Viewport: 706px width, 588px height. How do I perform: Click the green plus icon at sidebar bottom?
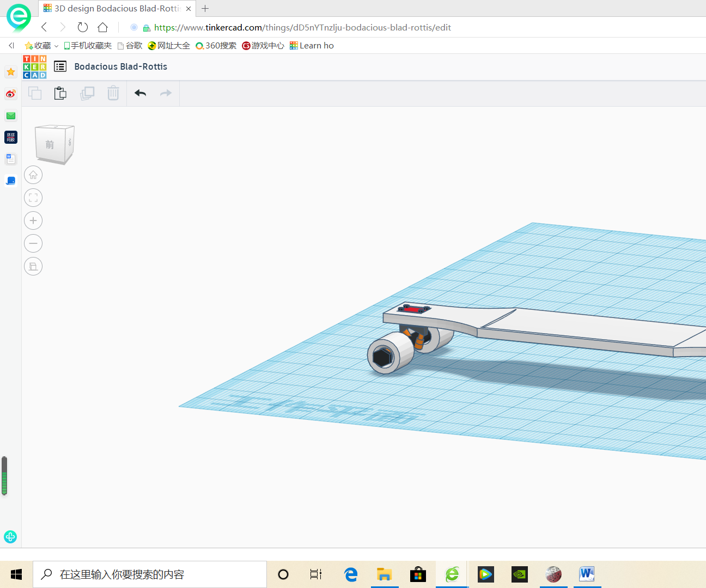click(10, 537)
